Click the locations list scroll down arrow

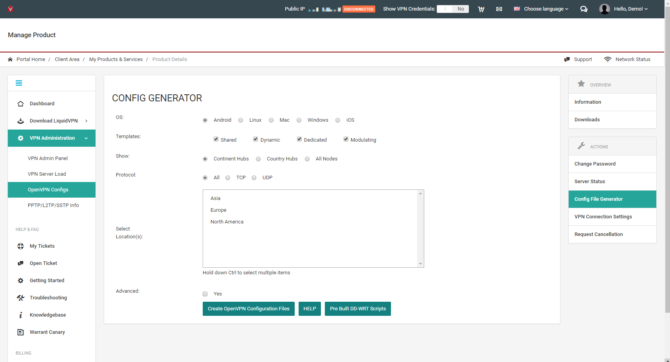(420, 264)
